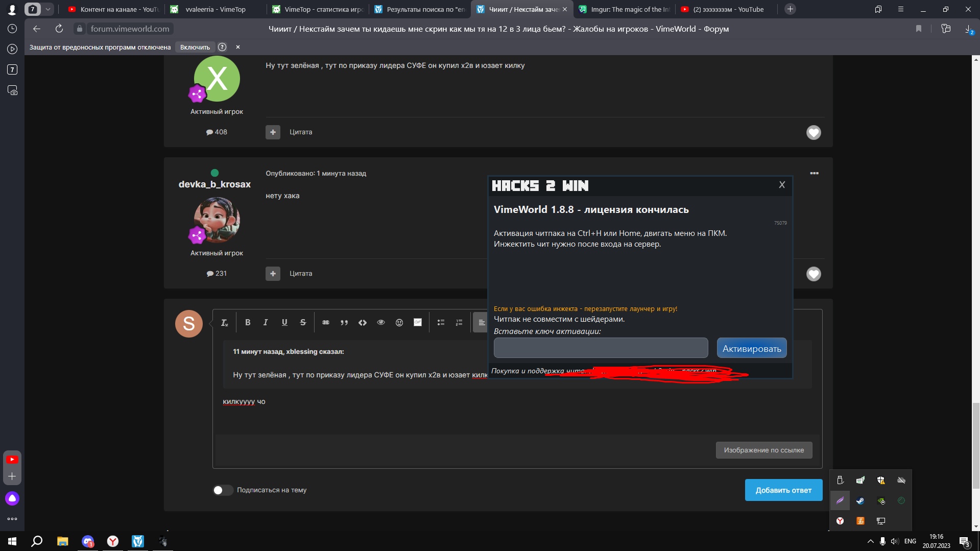Insert bulleted list in editor
Viewport: 980px width, 551px height.
441,322
